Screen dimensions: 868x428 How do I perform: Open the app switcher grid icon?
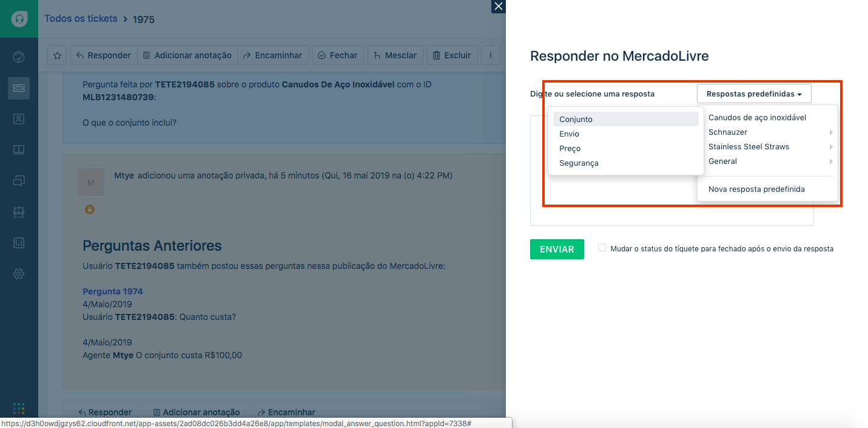point(19,409)
